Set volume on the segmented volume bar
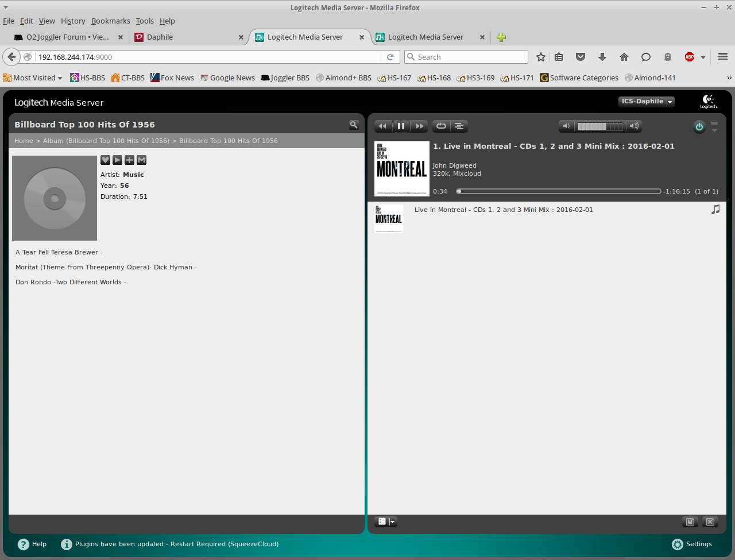 pos(600,126)
